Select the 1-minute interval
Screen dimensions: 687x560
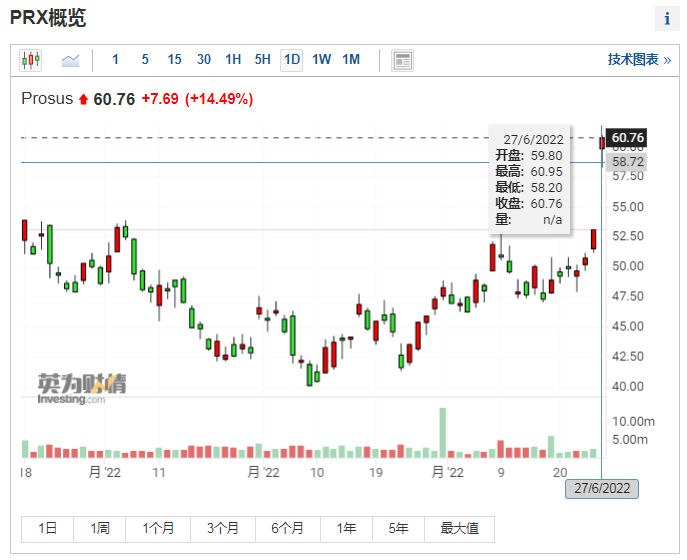pos(115,60)
